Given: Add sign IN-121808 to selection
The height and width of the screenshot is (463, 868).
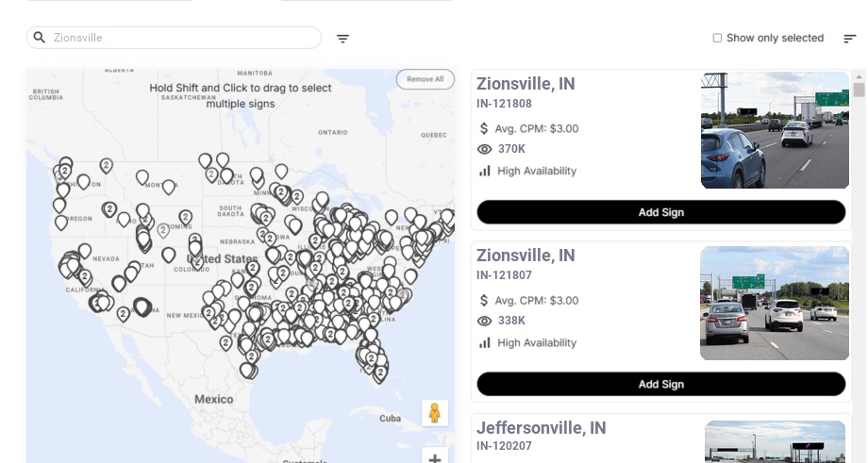Looking at the screenshot, I should pyautogui.click(x=660, y=212).
